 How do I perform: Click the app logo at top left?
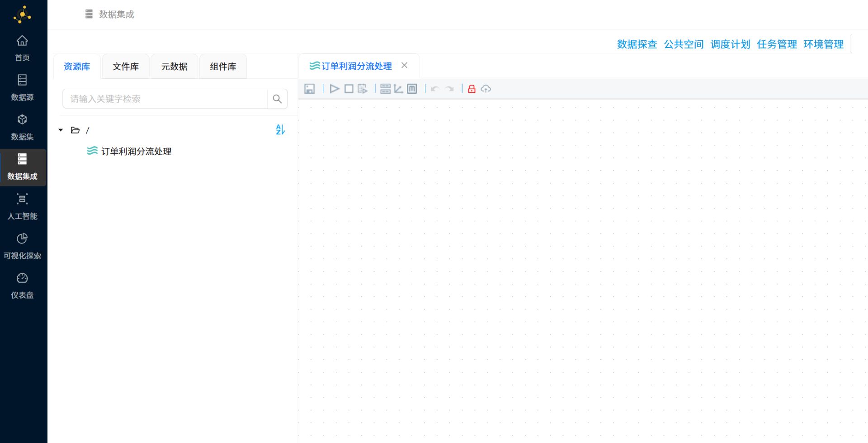click(22, 14)
